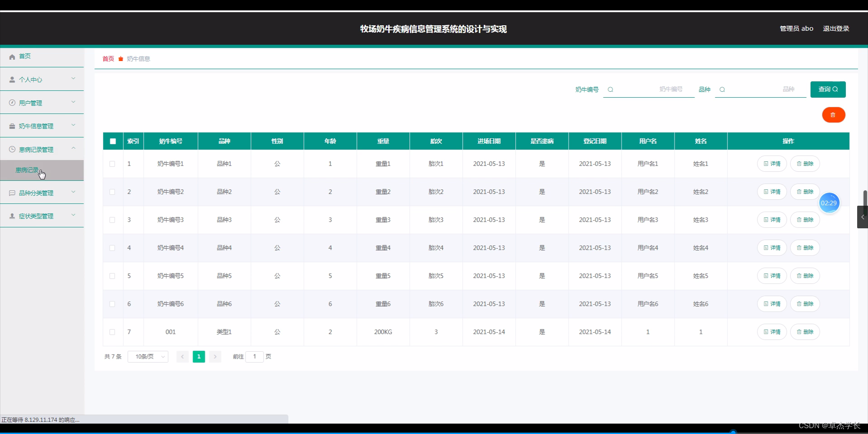Go to the previous page arrow

(182, 357)
